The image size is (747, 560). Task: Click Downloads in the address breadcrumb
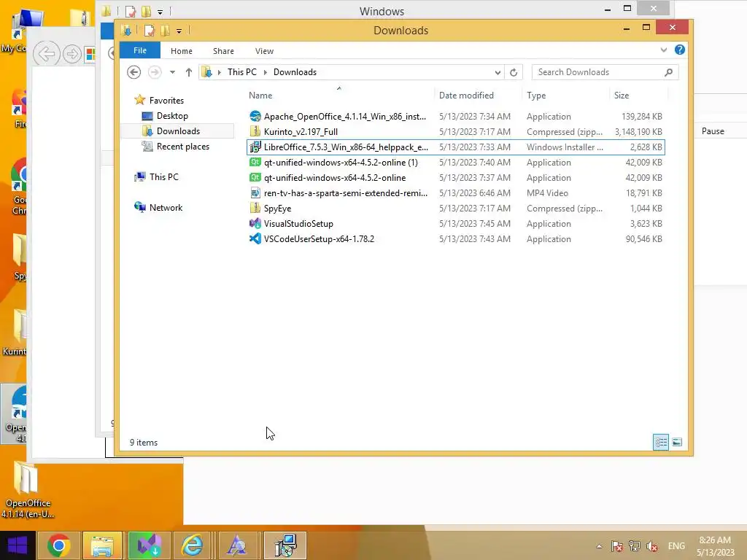295,72
